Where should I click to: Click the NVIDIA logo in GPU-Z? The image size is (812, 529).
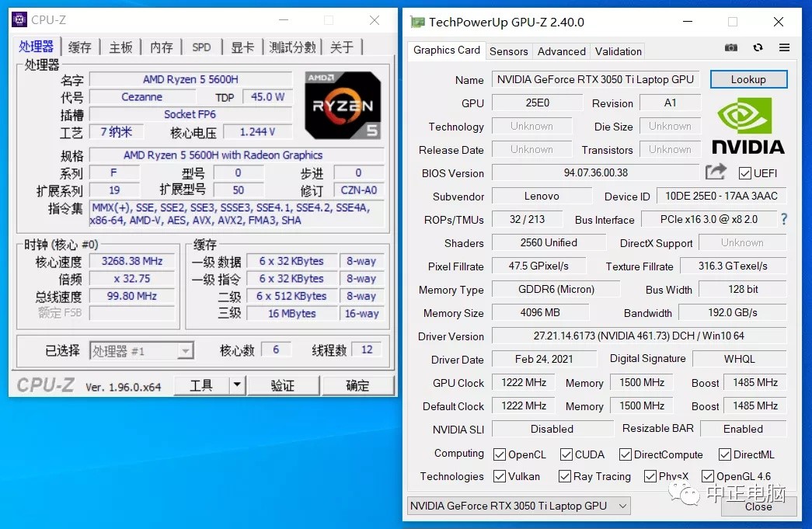(x=748, y=127)
